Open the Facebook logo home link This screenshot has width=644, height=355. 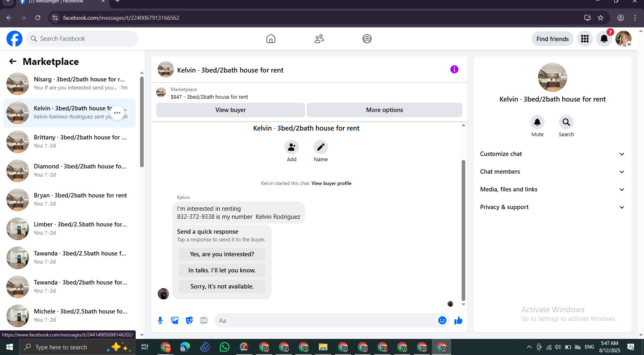[x=14, y=39]
